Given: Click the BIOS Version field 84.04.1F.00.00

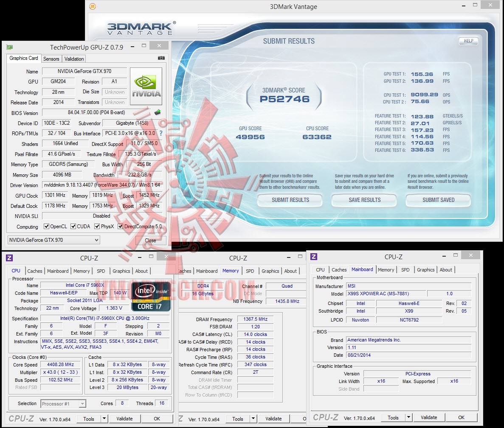Looking at the screenshot, I should (96, 112).
